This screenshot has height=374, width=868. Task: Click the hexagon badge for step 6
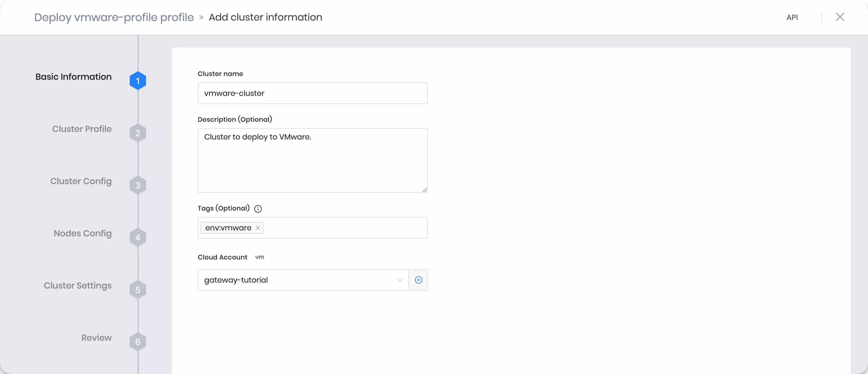tap(138, 342)
